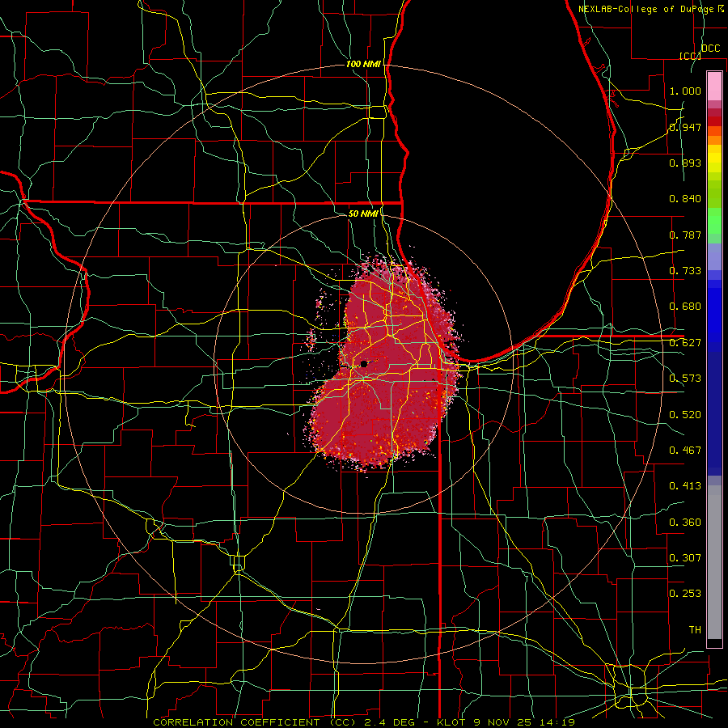Image resolution: width=728 pixels, height=728 pixels.
Task: Pick the 0.680 scale value
Action: (x=685, y=307)
